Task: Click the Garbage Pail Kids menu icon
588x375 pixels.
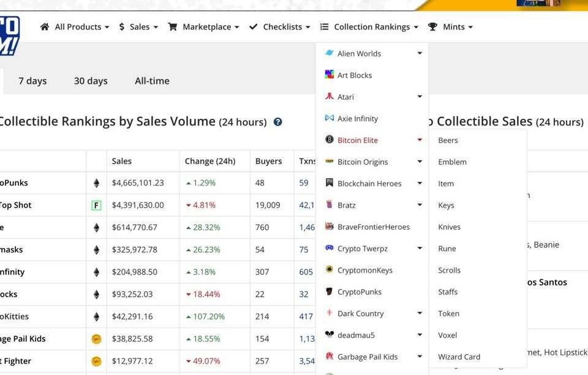Action: pyautogui.click(x=330, y=356)
